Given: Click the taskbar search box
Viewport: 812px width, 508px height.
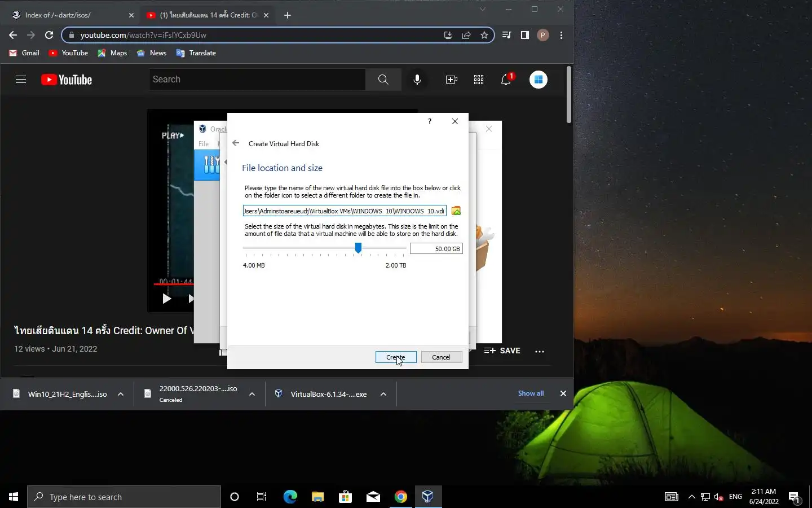Looking at the screenshot, I should click(x=124, y=497).
